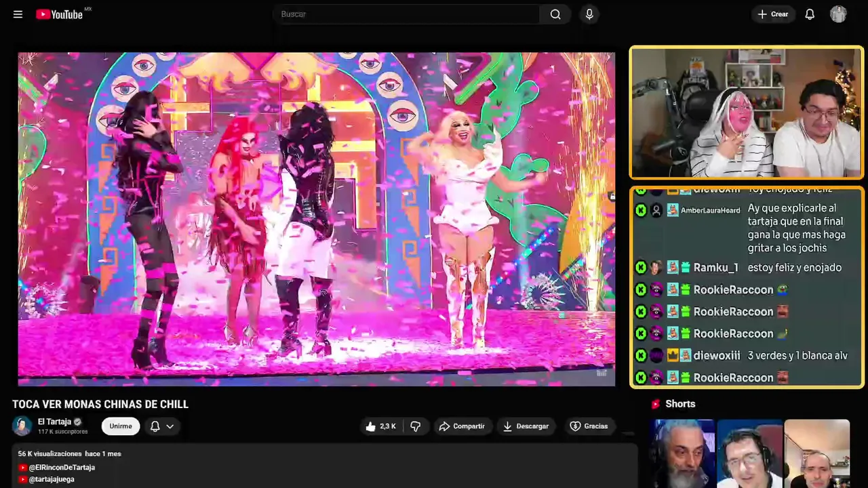Click the Descargar download button

(526, 426)
